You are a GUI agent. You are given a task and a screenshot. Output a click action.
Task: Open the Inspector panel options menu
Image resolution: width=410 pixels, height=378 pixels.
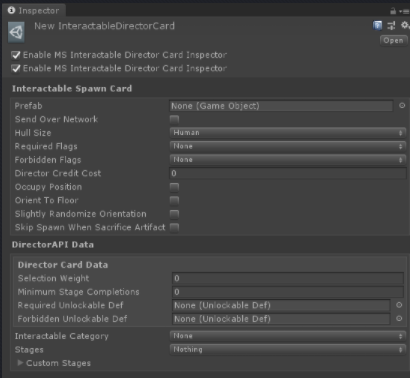(x=404, y=12)
